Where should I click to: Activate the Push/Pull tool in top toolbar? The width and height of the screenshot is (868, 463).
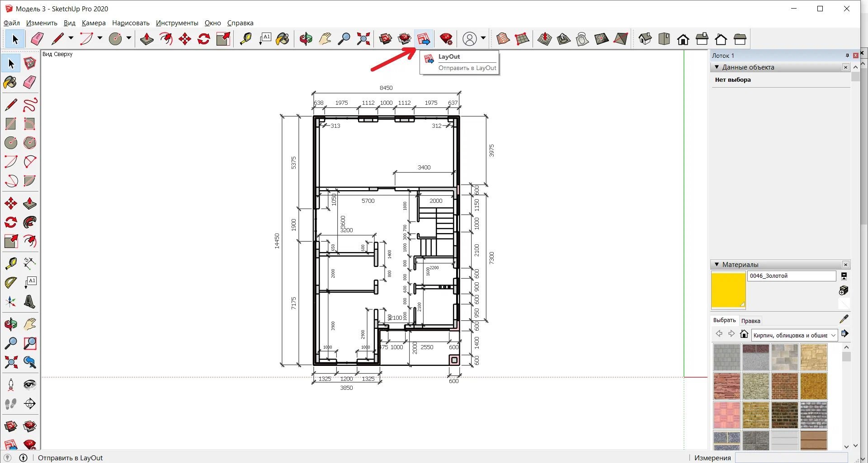pyautogui.click(x=147, y=39)
